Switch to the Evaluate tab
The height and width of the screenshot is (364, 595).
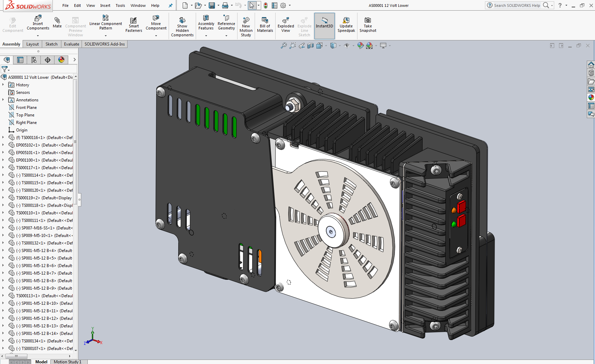click(72, 44)
